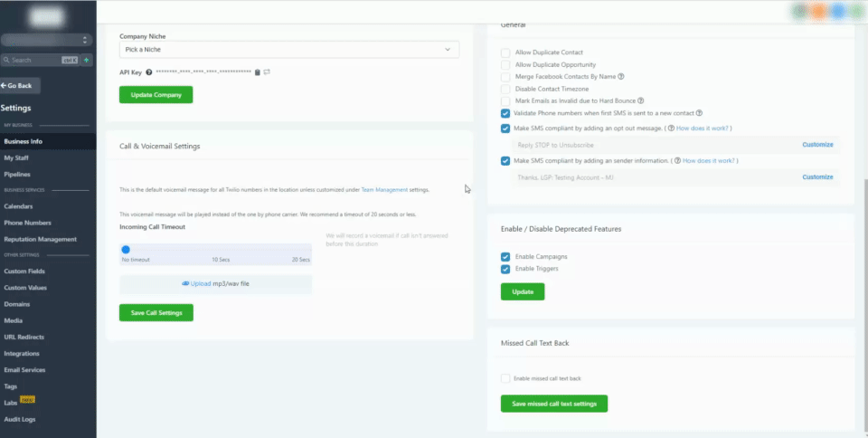Enable the Allow Duplicate Contact checkbox

point(505,52)
